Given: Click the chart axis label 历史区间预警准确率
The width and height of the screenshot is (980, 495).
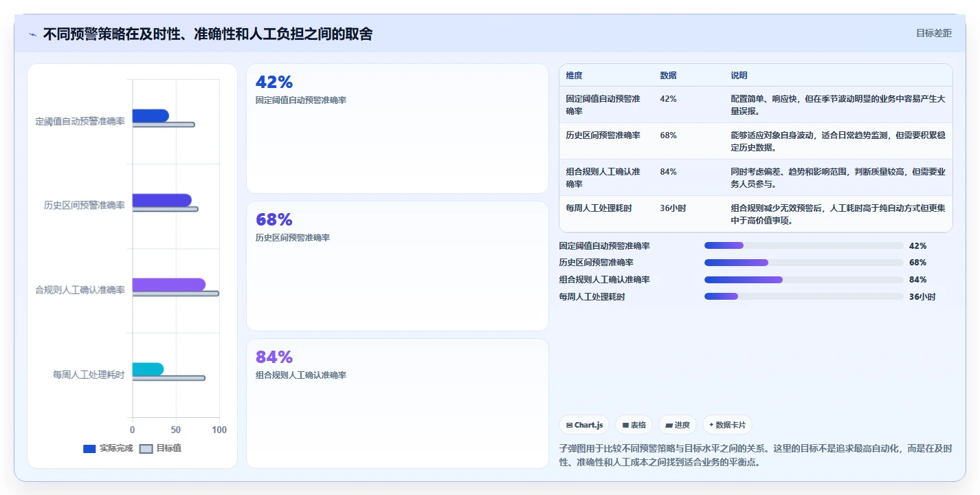Looking at the screenshot, I should (x=85, y=205).
